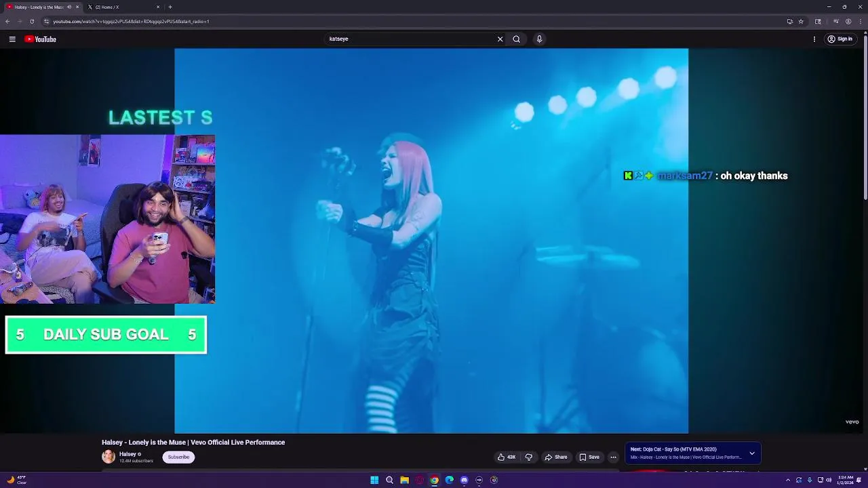Viewport: 868px width, 488px height.
Task: Start voice search with microphone icon
Action: click(x=539, y=39)
